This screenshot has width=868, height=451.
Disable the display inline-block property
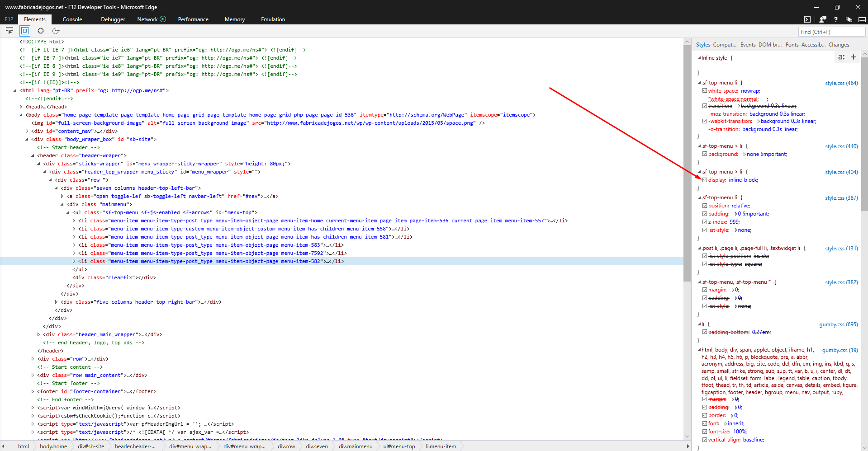point(705,180)
